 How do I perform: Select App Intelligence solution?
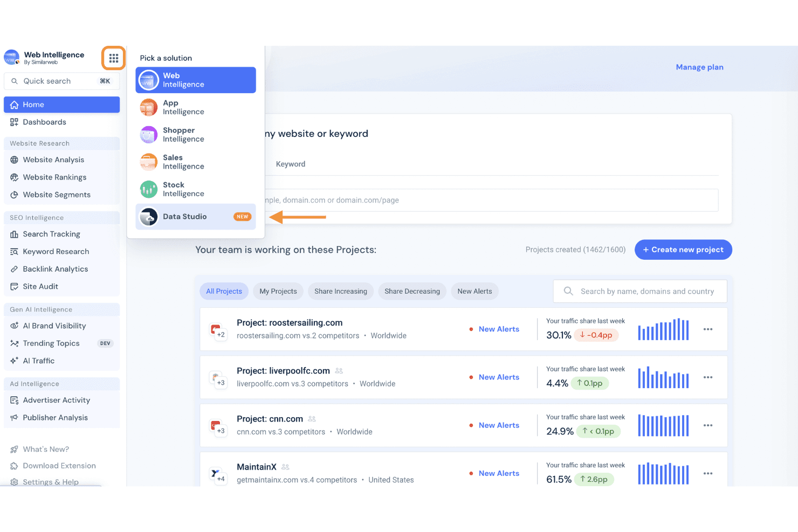[196, 107]
